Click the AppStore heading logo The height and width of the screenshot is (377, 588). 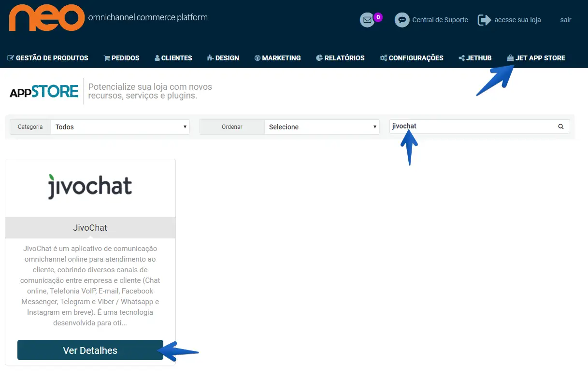(44, 91)
